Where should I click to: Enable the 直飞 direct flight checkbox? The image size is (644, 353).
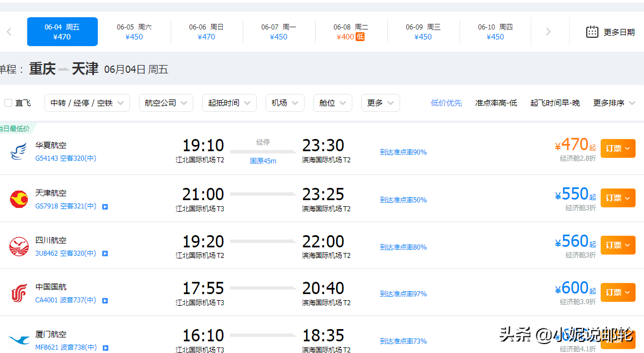click(8, 103)
